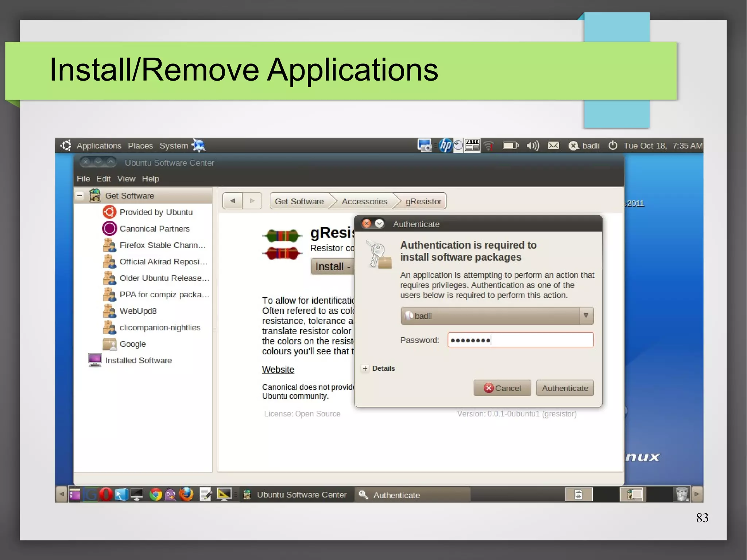The height and width of the screenshot is (560, 747).
Task: Open the wireless network indicator
Action: click(489, 146)
